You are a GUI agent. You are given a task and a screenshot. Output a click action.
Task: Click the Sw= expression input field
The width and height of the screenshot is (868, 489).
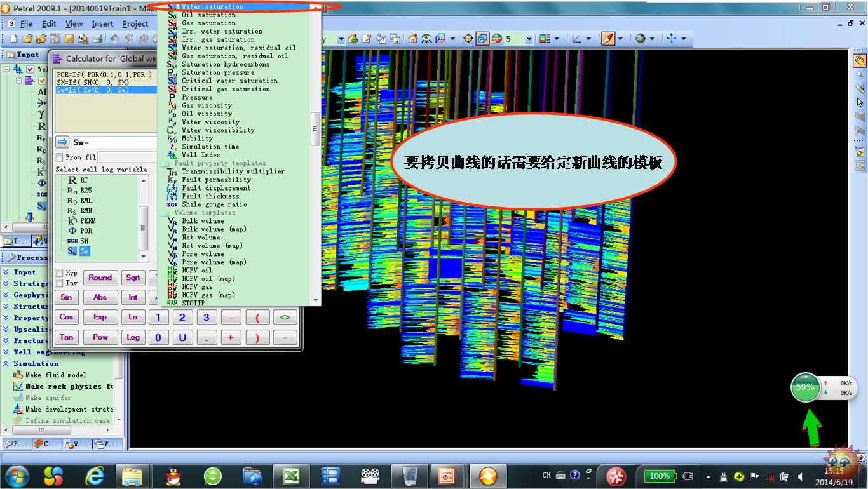(114, 142)
